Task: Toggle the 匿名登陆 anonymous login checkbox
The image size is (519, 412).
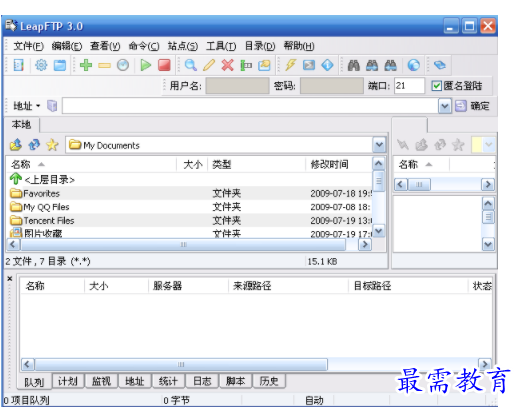Action: click(x=436, y=86)
